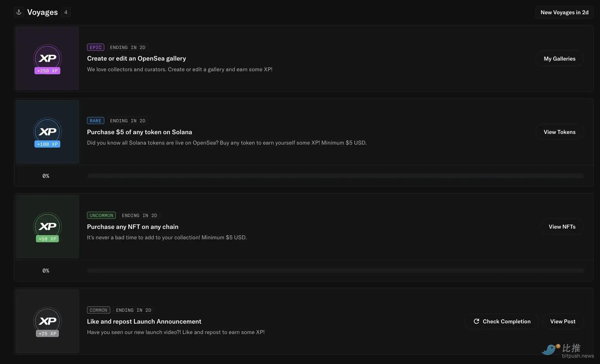Select the RARE rarity tag
The width and height of the screenshot is (600, 364).
[95, 121]
